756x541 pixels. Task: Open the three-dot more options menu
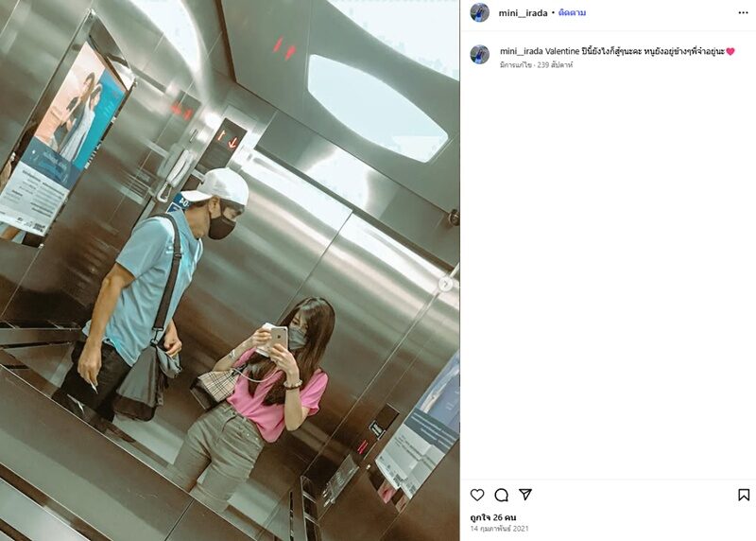[743, 12]
